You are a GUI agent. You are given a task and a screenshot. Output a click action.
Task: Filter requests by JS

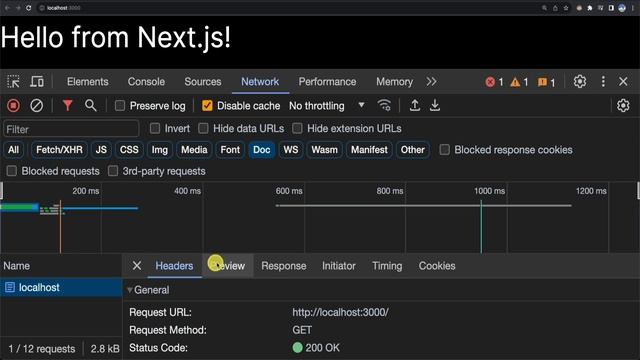point(101,150)
